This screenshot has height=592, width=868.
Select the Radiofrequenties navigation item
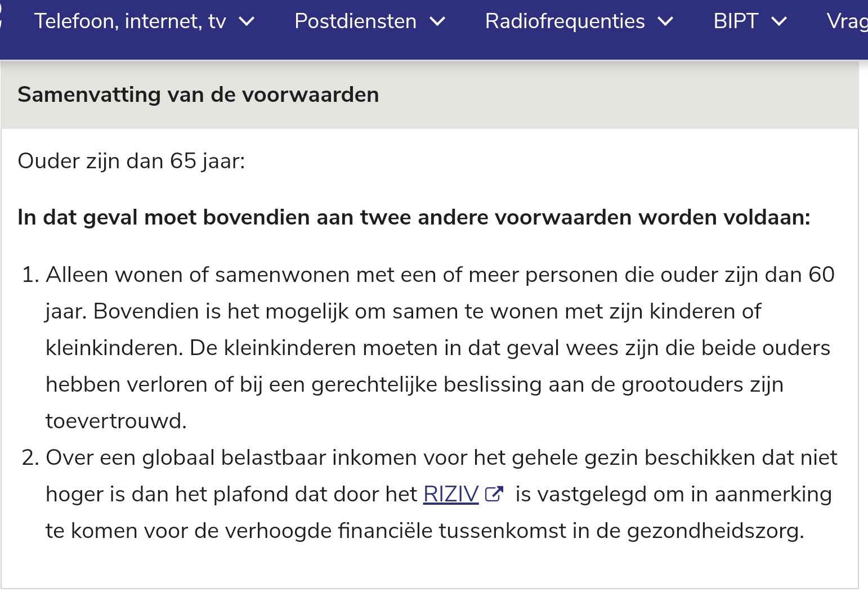(x=565, y=21)
